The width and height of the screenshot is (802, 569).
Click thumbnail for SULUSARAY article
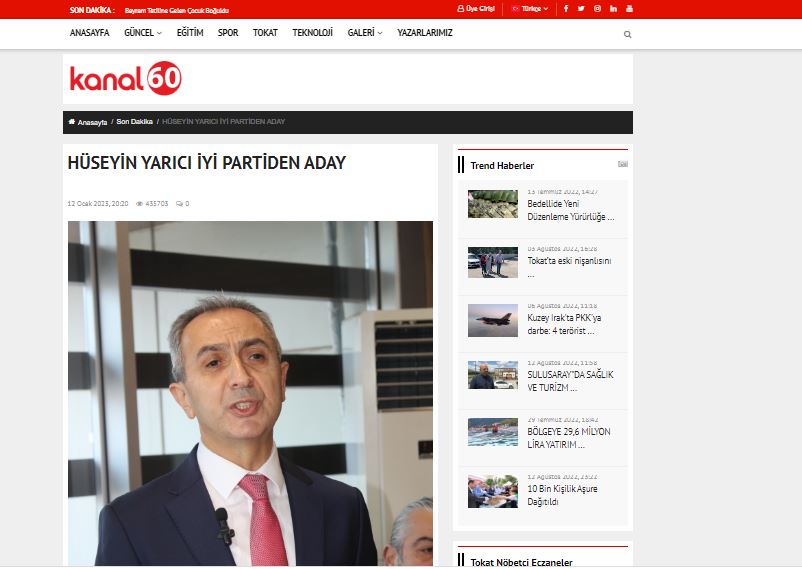pyautogui.click(x=493, y=375)
